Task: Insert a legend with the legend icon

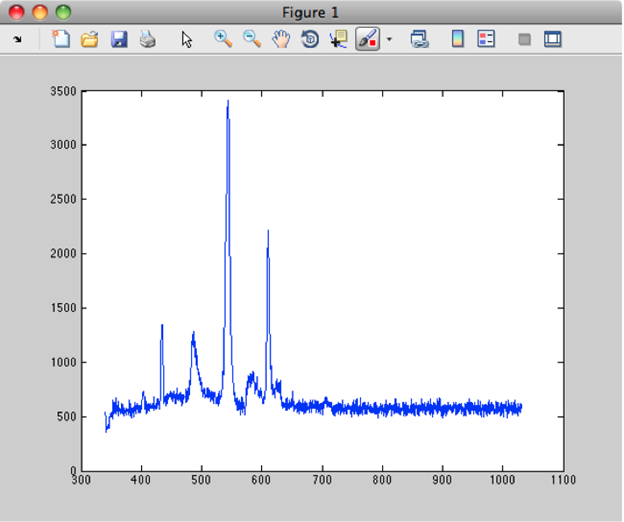Action: [x=486, y=39]
